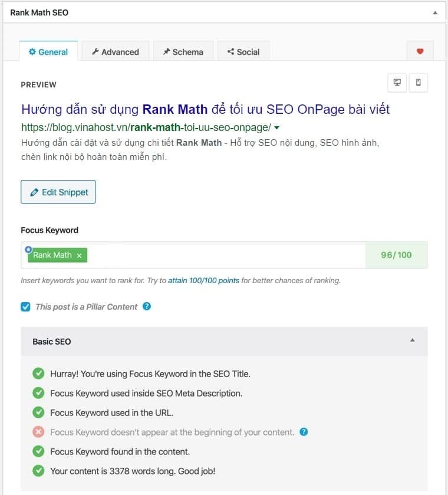Click help icon beside failed keyword test
Screen dimensions: 448x495
point(304,432)
